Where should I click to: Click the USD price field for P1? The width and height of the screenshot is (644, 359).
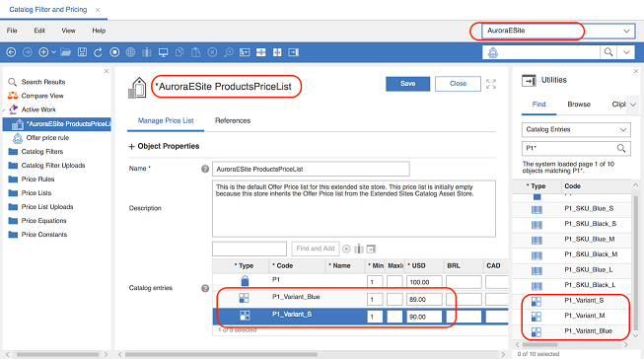point(424,282)
